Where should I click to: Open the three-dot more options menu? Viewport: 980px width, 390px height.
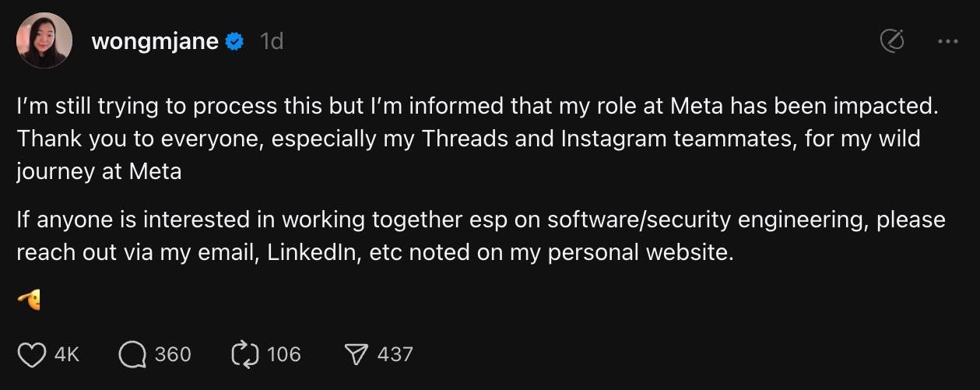947,41
